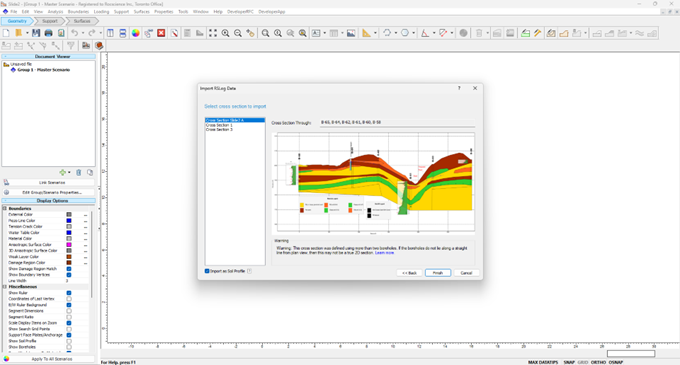680x365 pixels.
Task: Click the Cancel button in dialog
Action: point(466,273)
